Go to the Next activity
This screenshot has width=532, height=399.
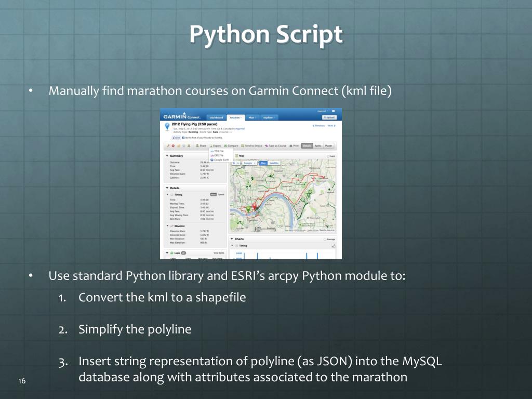331,126
